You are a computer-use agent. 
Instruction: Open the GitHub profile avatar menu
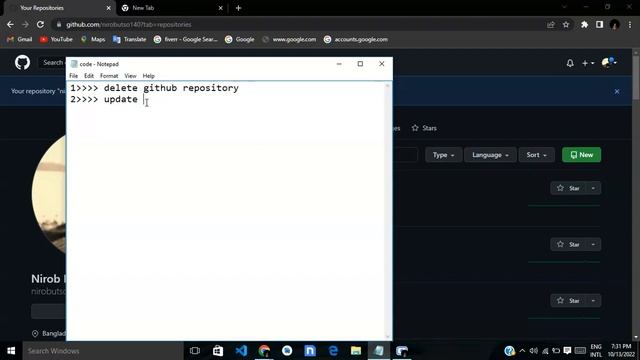(x=609, y=62)
